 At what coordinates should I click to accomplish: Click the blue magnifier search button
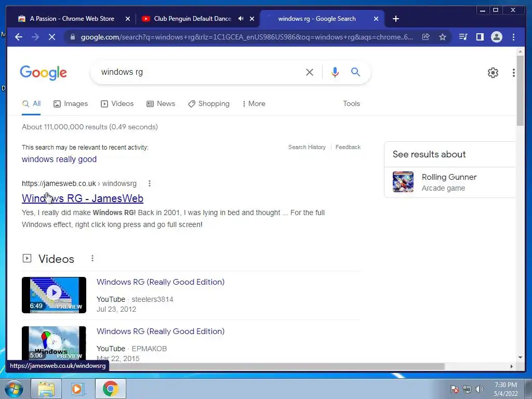(x=355, y=72)
